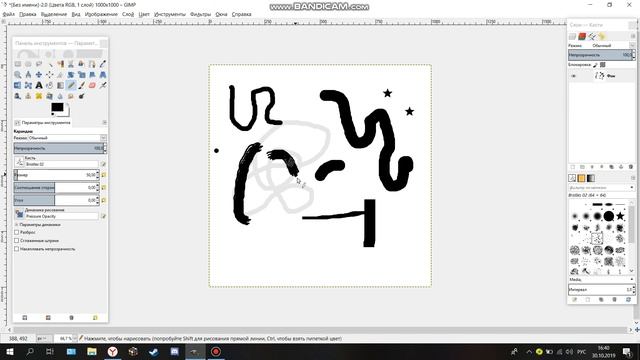Hide the Фон layer with eye icon

point(573,76)
